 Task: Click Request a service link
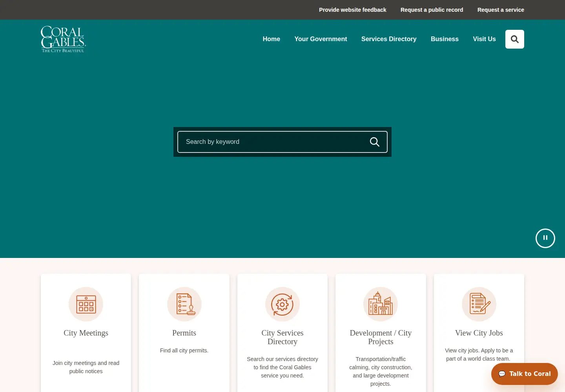(x=501, y=10)
